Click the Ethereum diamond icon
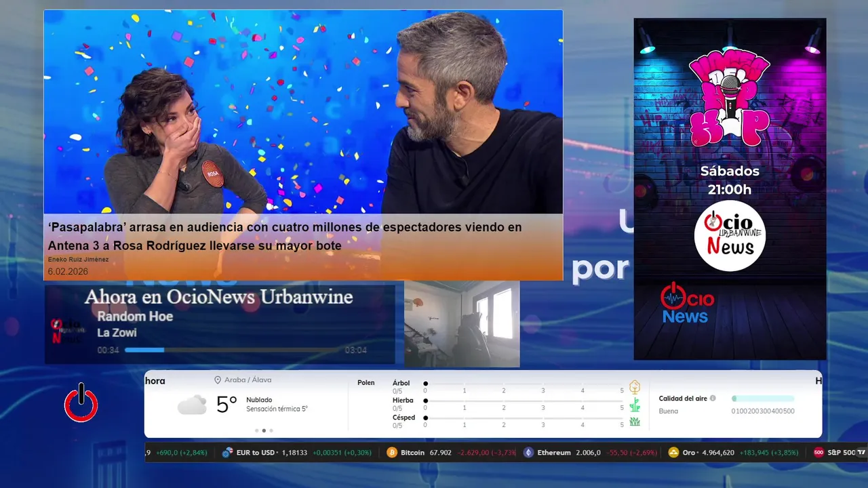 click(x=528, y=453)
